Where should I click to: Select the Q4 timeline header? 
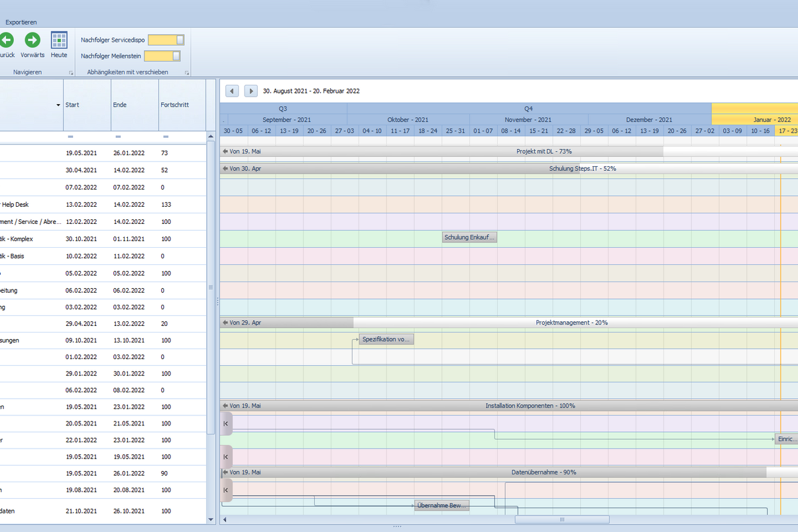tap(528, 108)
